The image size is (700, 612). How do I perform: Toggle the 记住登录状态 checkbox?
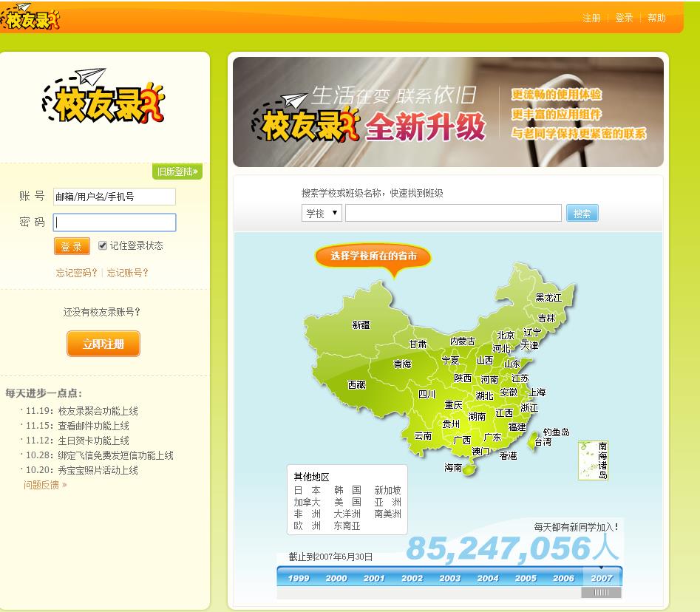pos(103,245)
